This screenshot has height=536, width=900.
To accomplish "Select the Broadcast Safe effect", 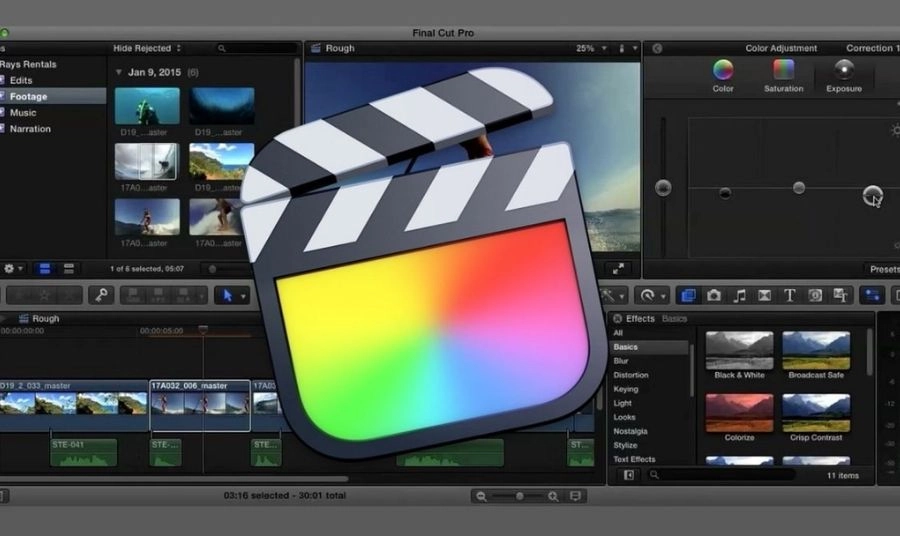I will [816, 351].
